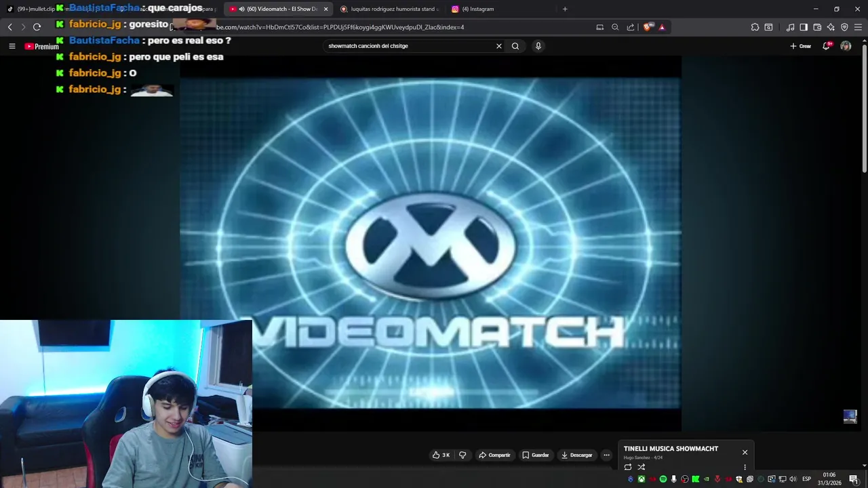Open YouTube notifications bell
This screenshot has width=868, height=488.
click(827, 46)
